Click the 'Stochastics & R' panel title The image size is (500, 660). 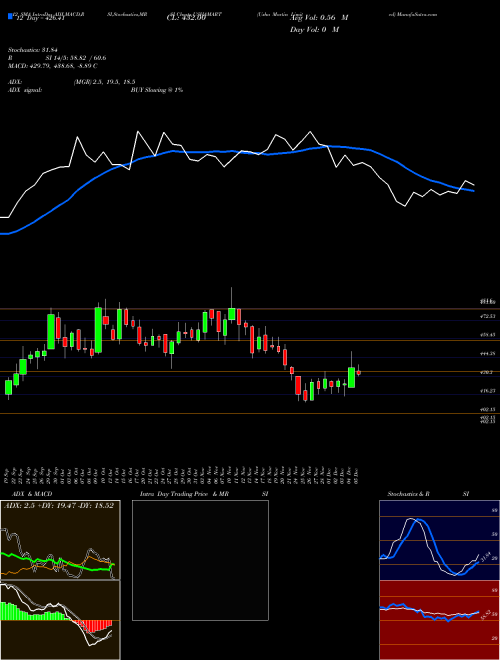pos(408,494)
